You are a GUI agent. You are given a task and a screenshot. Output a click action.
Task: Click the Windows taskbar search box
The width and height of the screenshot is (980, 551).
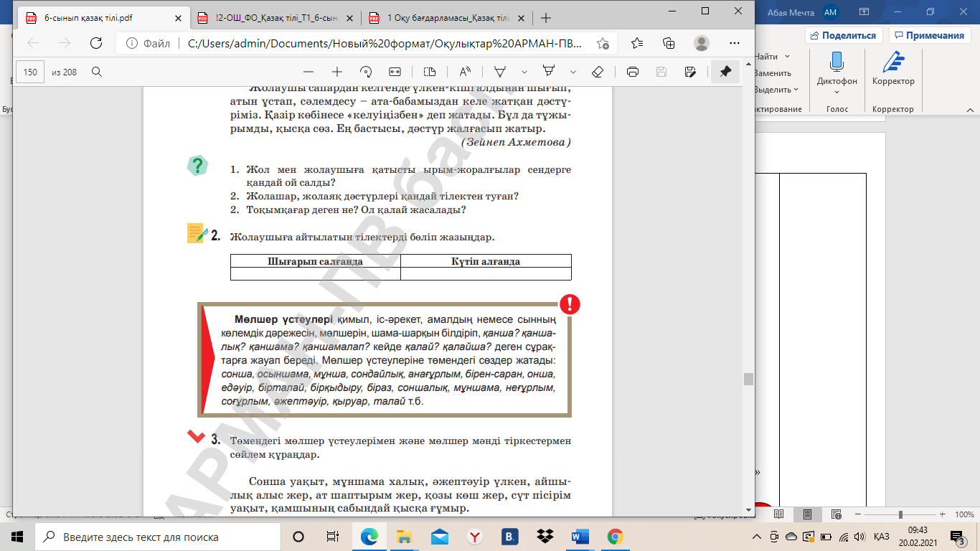click(x=156, y=537)
